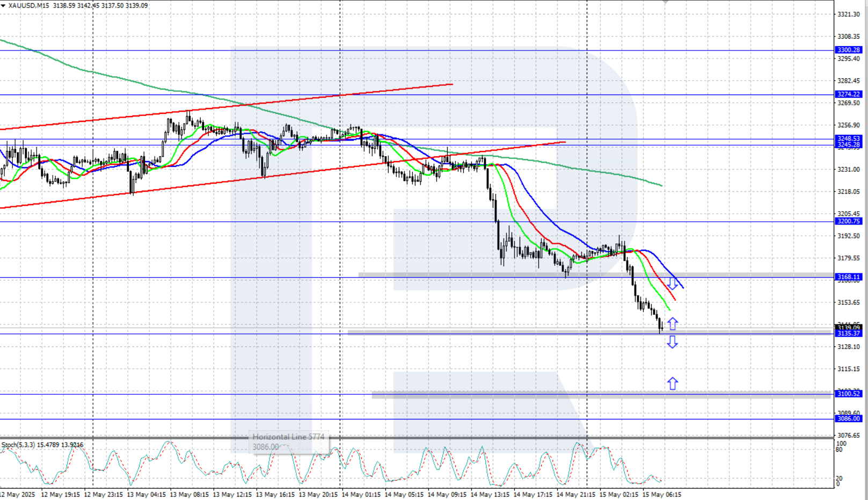Select the blue up arrow just above the 3135.37 line
This screenshot has width=868, height=500.
coord(673,324)
